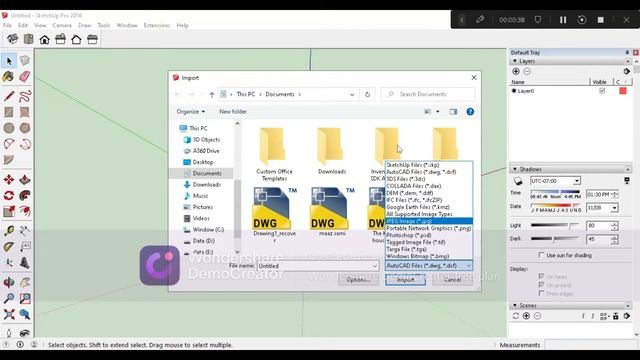Viewport: 640px width, 360px height.
Task: Select the Polygon tool
Action: point(24,128)
